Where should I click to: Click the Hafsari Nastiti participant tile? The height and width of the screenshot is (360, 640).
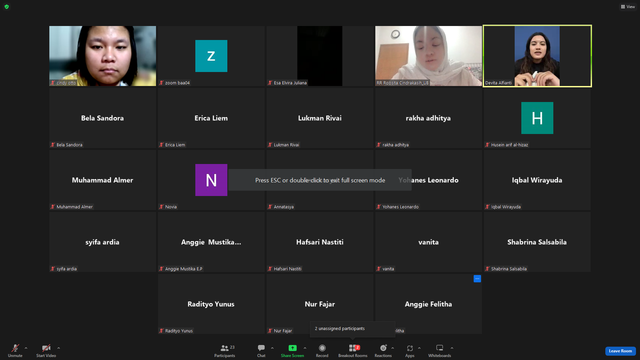tap(320, 242)
